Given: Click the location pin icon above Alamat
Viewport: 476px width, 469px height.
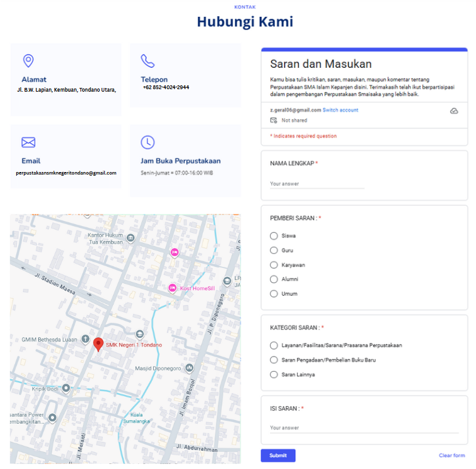Looking at the screenshot, I should coord(28,61).
